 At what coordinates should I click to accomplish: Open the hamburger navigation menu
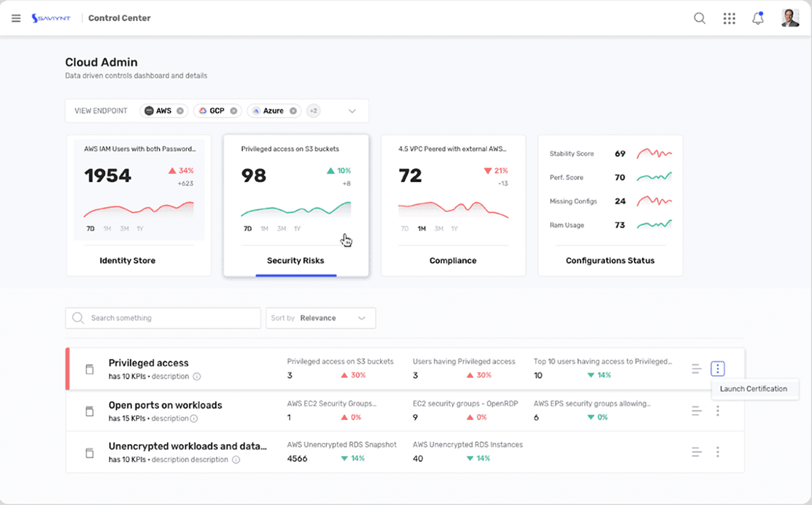coord(16,18)
